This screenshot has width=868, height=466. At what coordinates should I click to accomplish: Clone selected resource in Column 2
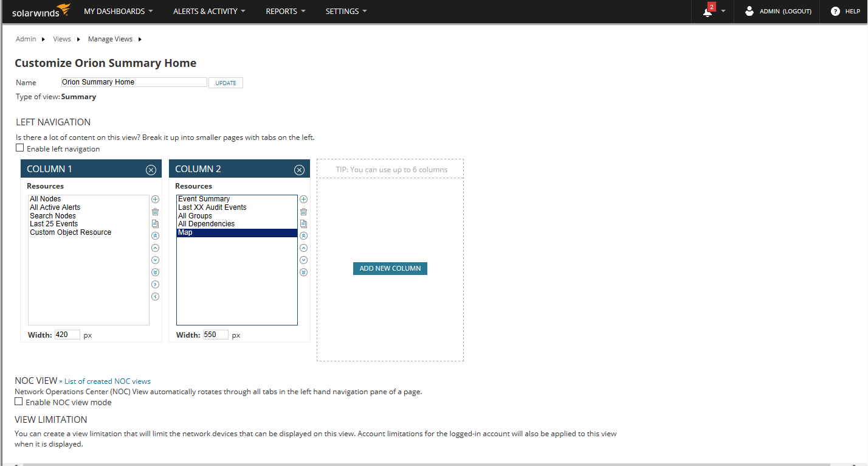(304, 223)
